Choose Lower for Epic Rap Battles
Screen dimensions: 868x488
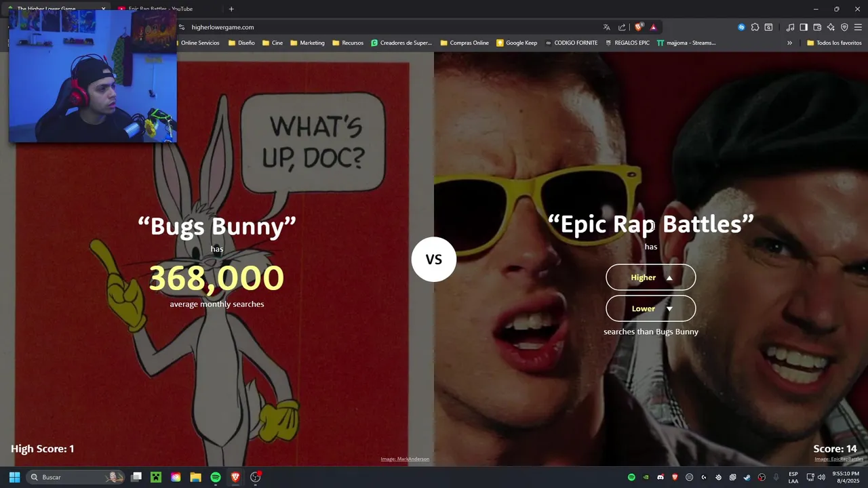[x=651, y=308]
